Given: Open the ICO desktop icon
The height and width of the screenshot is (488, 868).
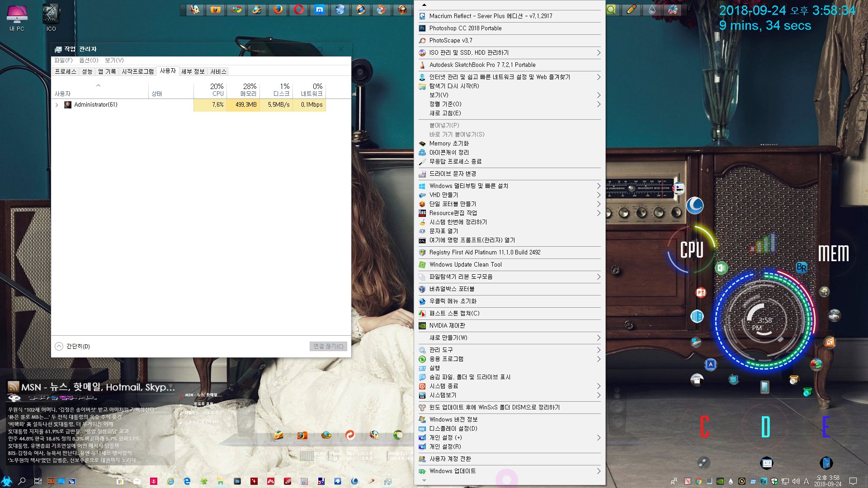Looking at the screenshot, I should click(x=51, y=18).
